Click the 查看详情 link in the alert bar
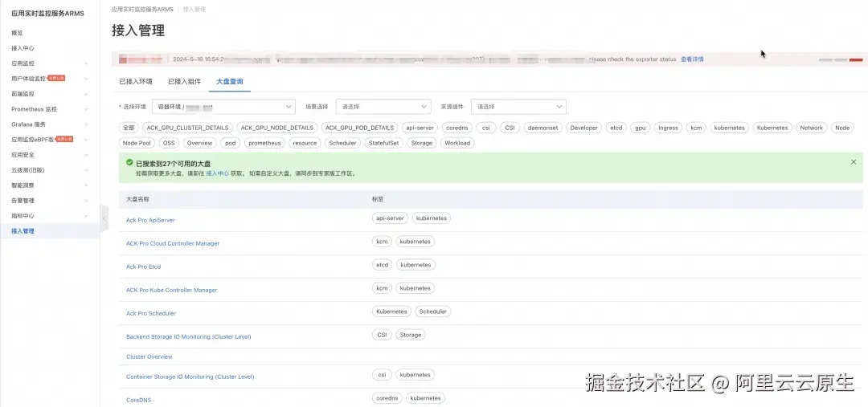 (692, 59)
